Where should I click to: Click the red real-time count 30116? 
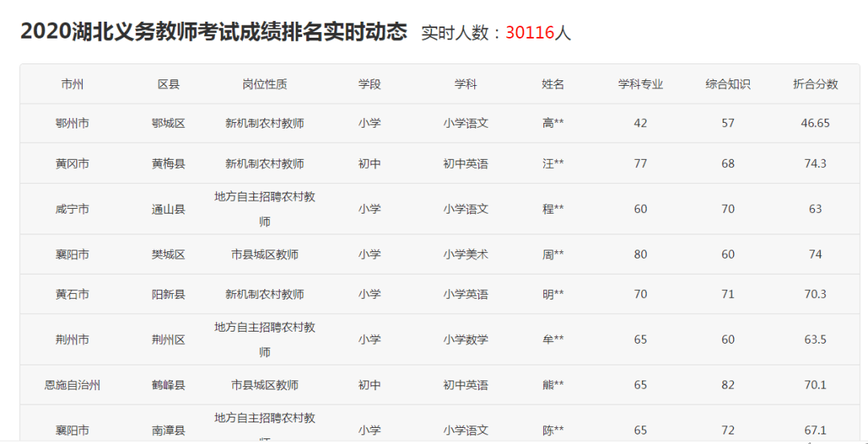point(530,33)
